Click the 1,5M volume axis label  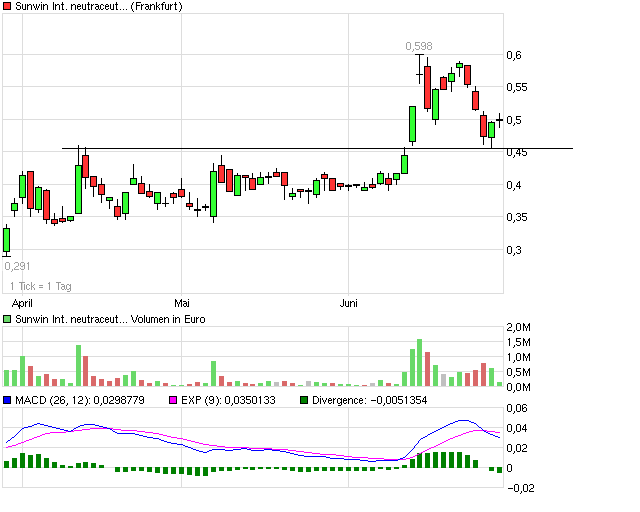point(518,342)
